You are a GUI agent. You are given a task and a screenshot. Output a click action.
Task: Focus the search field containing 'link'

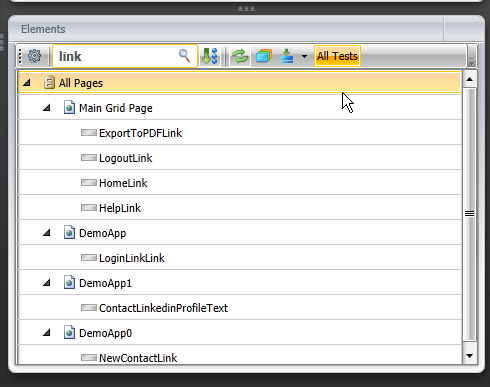125,56
